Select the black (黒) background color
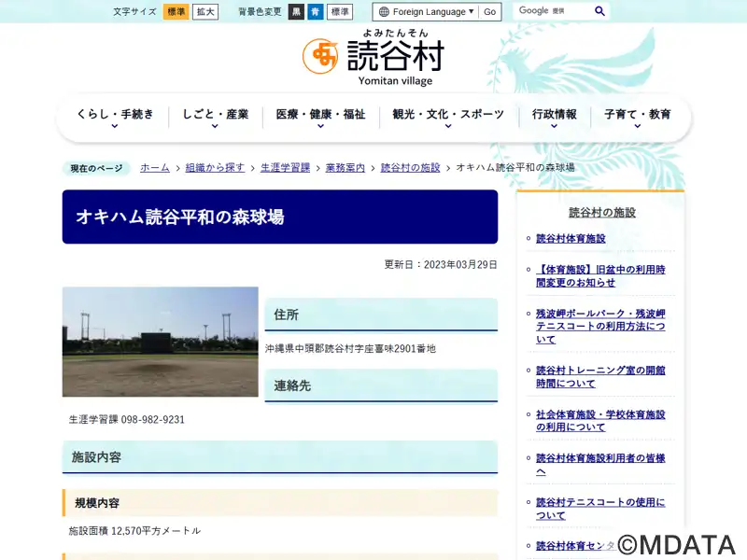The image size is (747, 560). 296,12
